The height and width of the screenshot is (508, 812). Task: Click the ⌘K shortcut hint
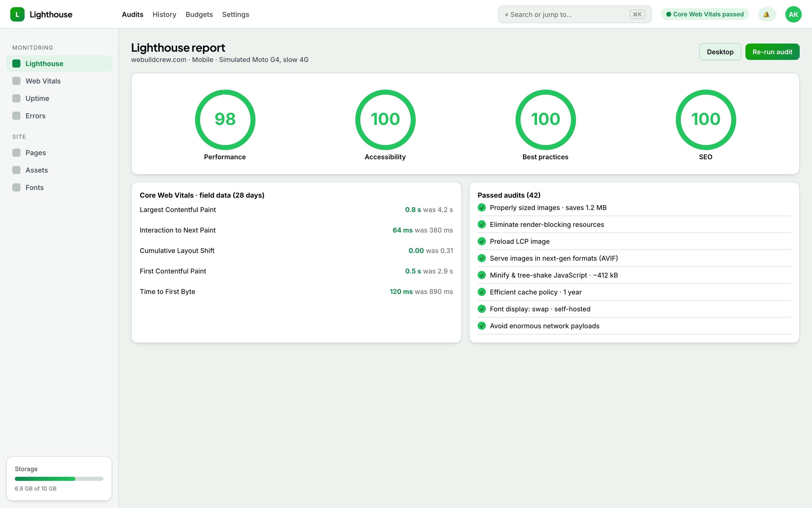pos(637,14)
